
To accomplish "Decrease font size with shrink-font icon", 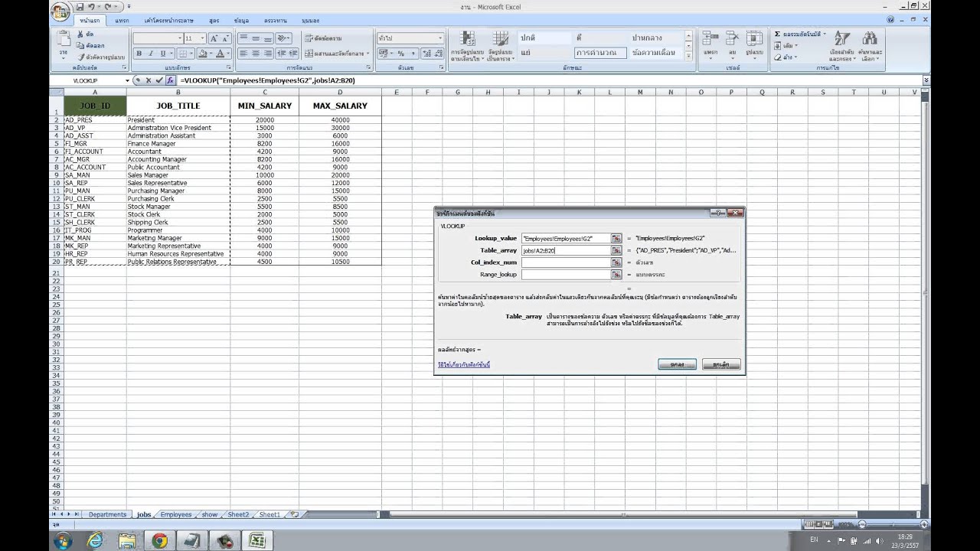I will pos(225,38).
